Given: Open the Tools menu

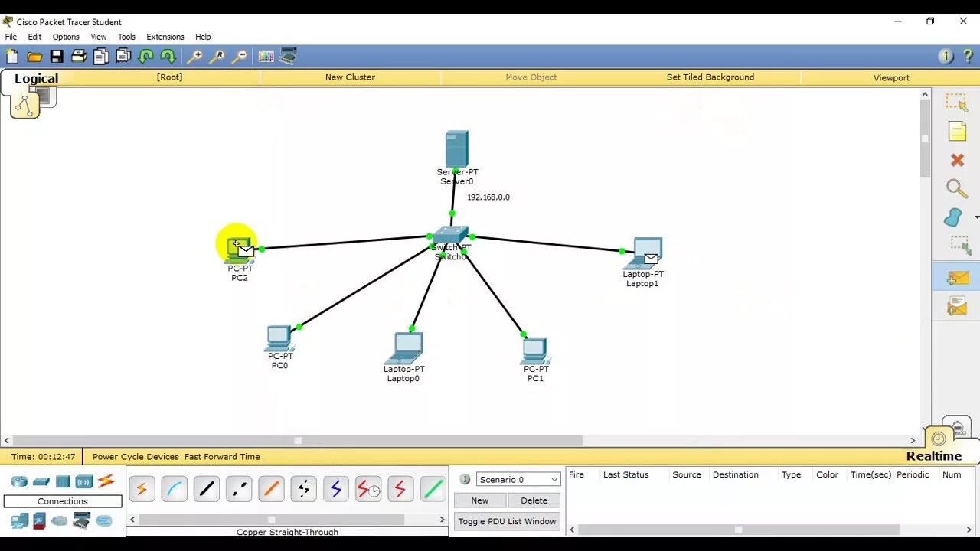Looking at the screenshot, I should tap(126, 37).
